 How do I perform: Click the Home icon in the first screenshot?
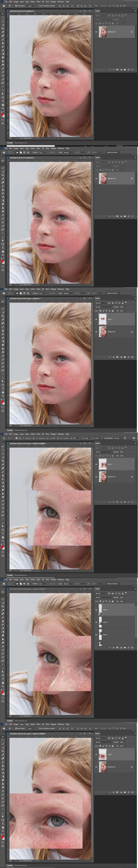click(x=4, y=6)
